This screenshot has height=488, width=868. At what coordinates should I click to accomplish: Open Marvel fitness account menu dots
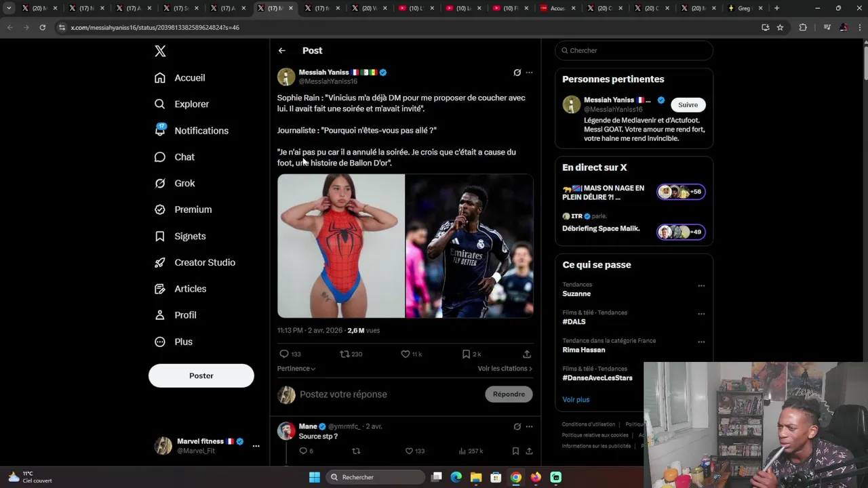point(256,446)
